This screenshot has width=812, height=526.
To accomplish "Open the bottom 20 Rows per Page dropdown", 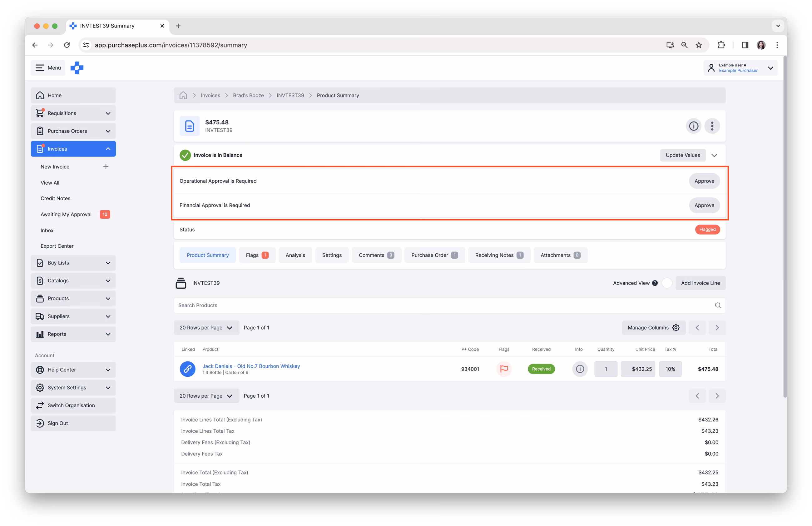I will click(206, 396).
